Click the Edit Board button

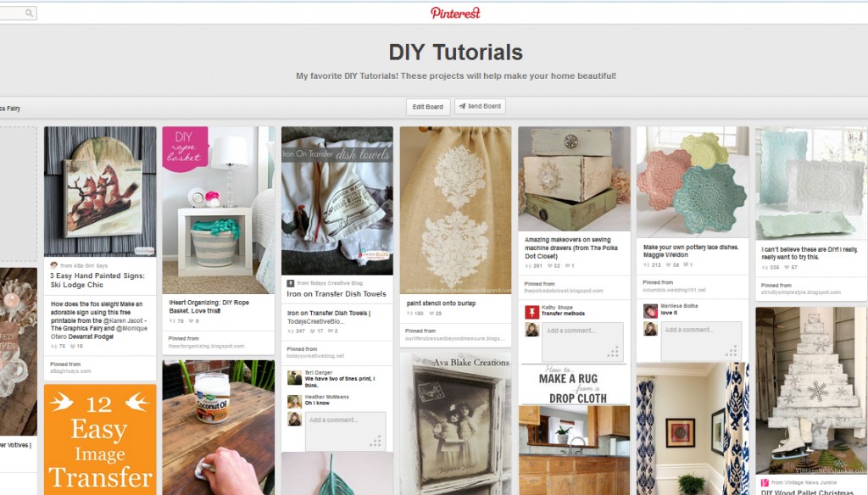click(x=428, y=107)
